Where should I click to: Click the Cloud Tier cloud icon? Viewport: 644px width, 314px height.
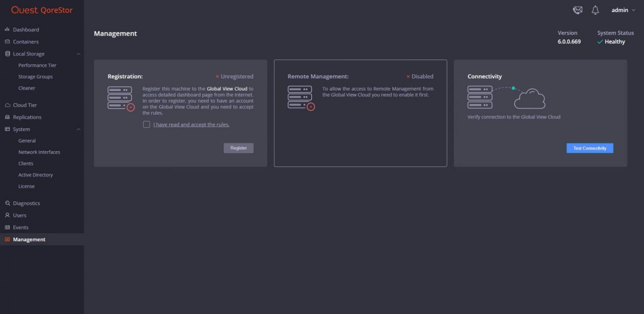(x=7, y=105)
